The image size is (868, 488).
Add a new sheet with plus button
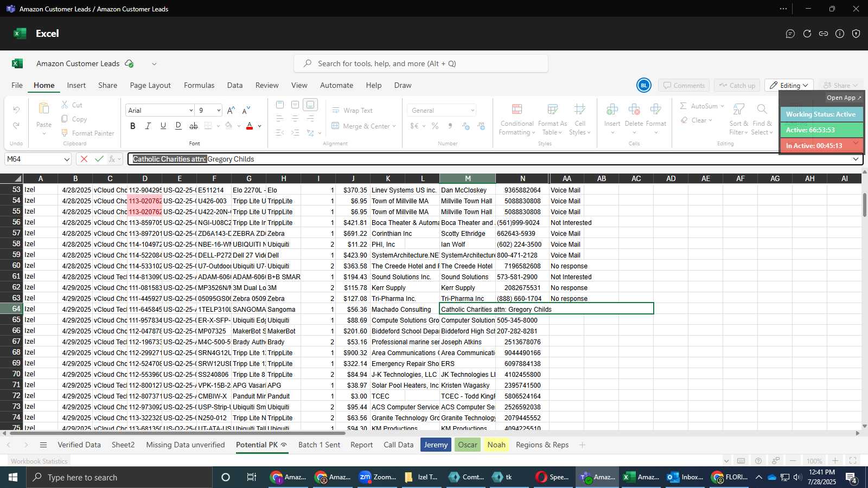(x=582, y=445)
